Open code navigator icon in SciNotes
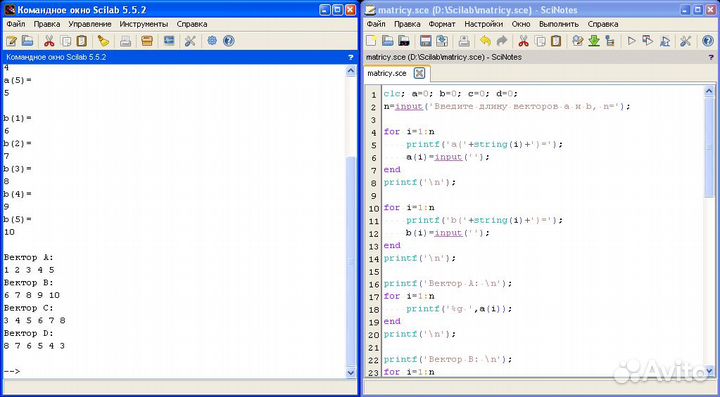The image size is (720, 397). click(610, 41)
